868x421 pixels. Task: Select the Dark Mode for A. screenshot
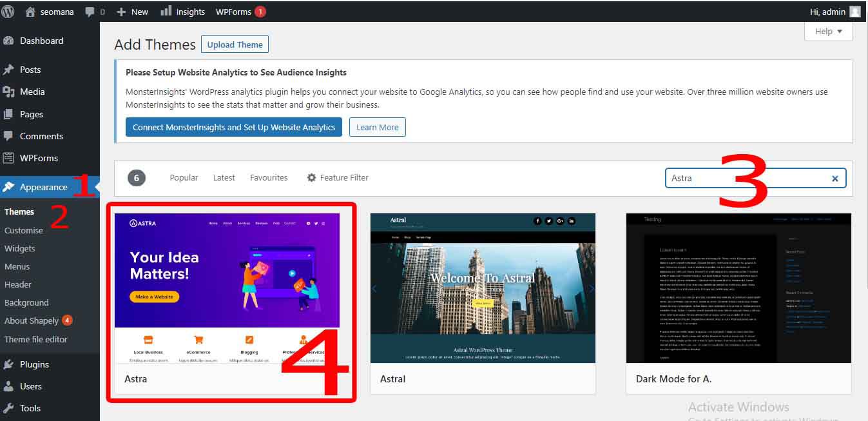tap(738, 288)
